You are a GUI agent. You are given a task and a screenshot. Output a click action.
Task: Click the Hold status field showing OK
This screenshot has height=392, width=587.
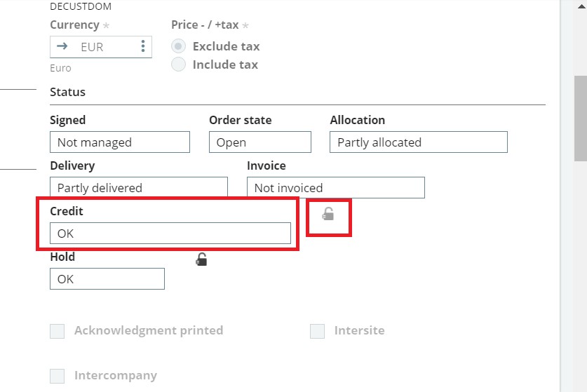point(107,278)
